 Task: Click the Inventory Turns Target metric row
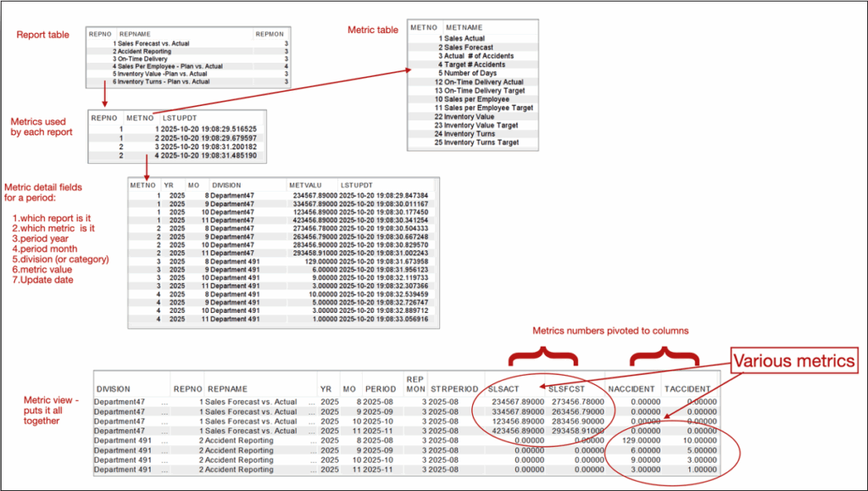coord(481,142)
